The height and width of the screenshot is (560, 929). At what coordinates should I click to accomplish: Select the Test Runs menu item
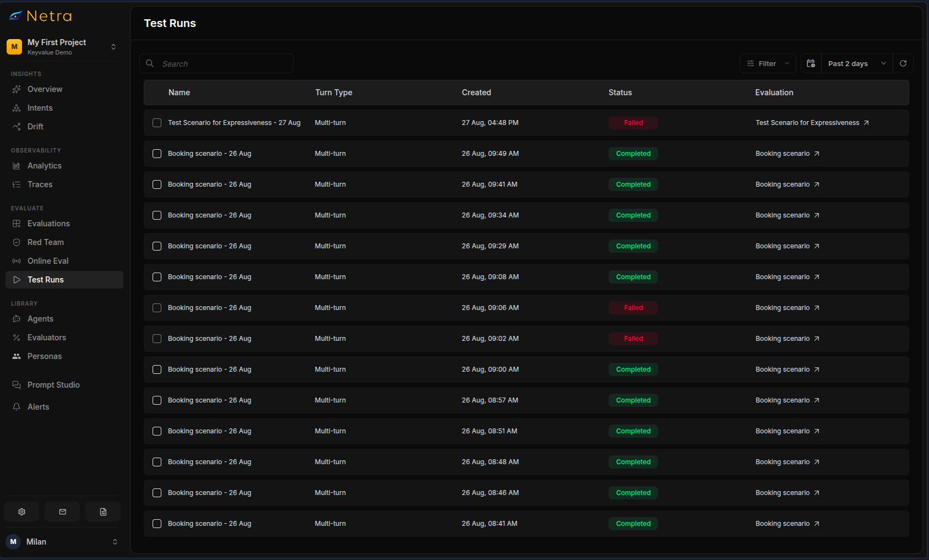pos(64,280)
